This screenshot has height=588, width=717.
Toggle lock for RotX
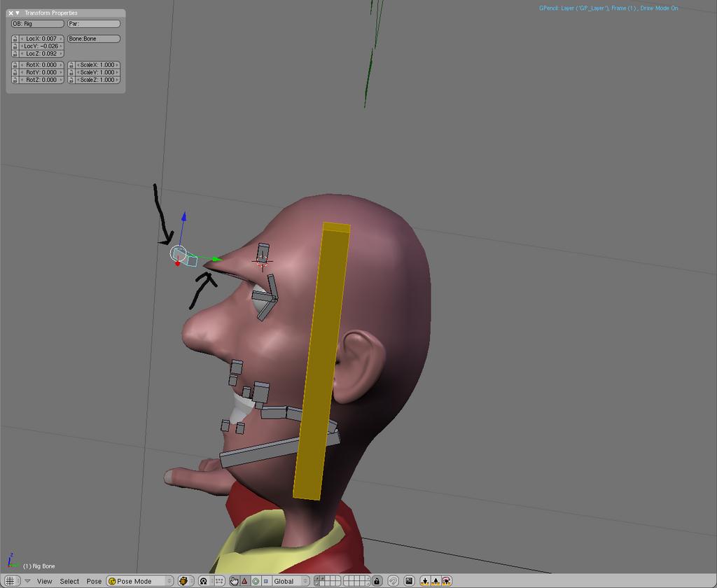point(15,65)
